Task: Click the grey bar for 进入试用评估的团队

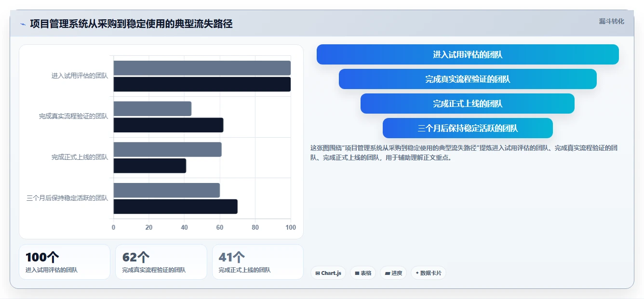Action: [202, 68]
